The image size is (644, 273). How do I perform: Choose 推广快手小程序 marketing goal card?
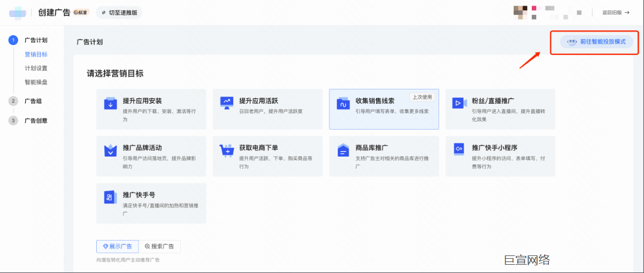tap(500, 157)
